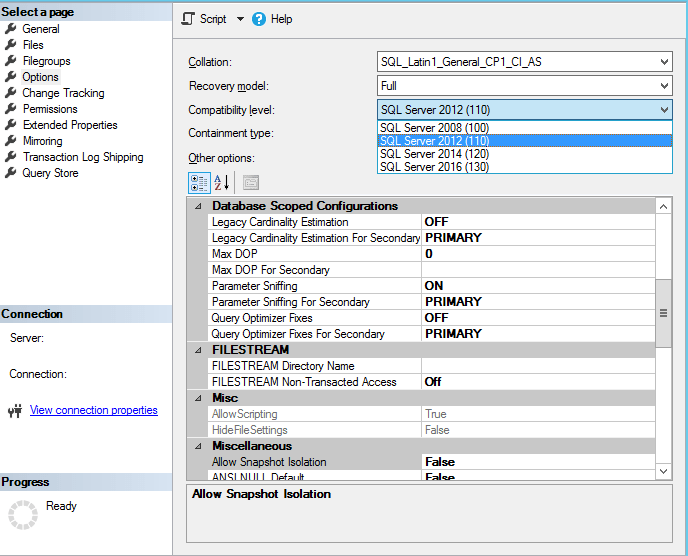688x556 pixels.
Task: Open the Extended Properties page
Action: point(70,125)
